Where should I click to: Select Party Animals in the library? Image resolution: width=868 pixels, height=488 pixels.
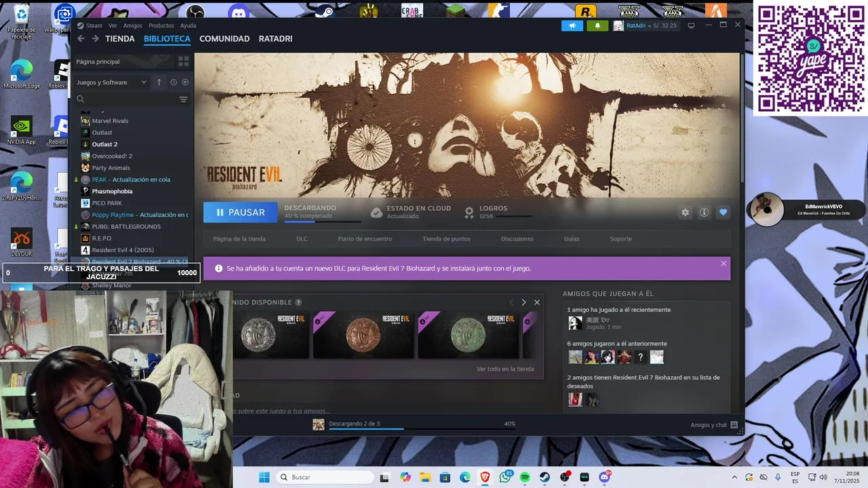pos(111,167)
